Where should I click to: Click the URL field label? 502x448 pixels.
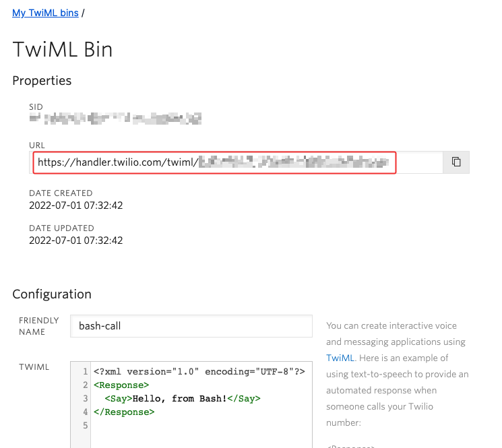[x=37, y=146]
